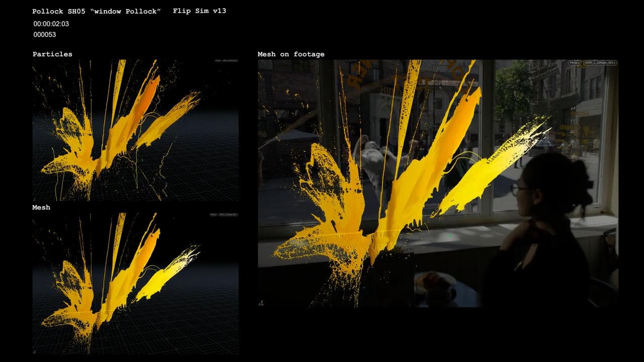Select the Particles viewport preview
The image size is (644, 362).
(x=136, y=130)
